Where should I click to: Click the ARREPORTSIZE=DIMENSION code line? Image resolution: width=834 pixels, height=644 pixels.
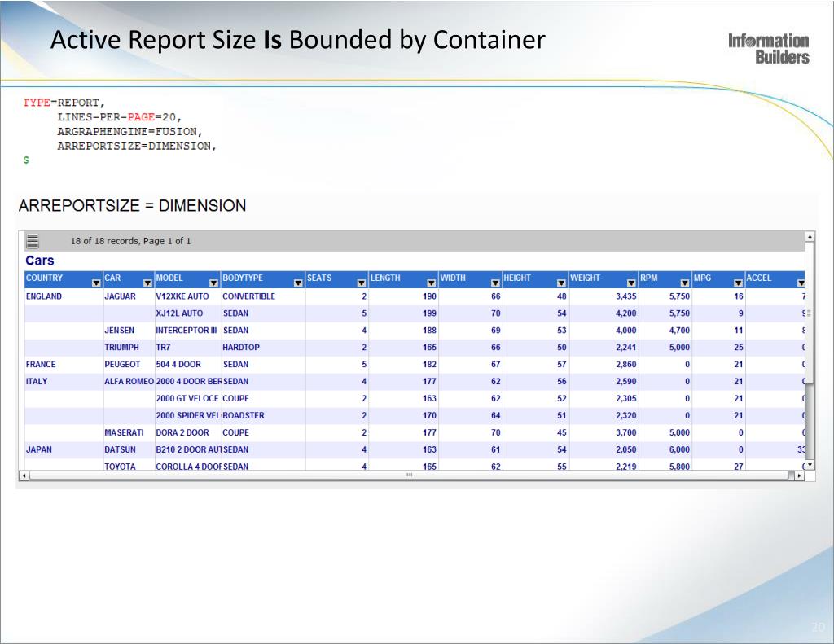tap(137, 146)
